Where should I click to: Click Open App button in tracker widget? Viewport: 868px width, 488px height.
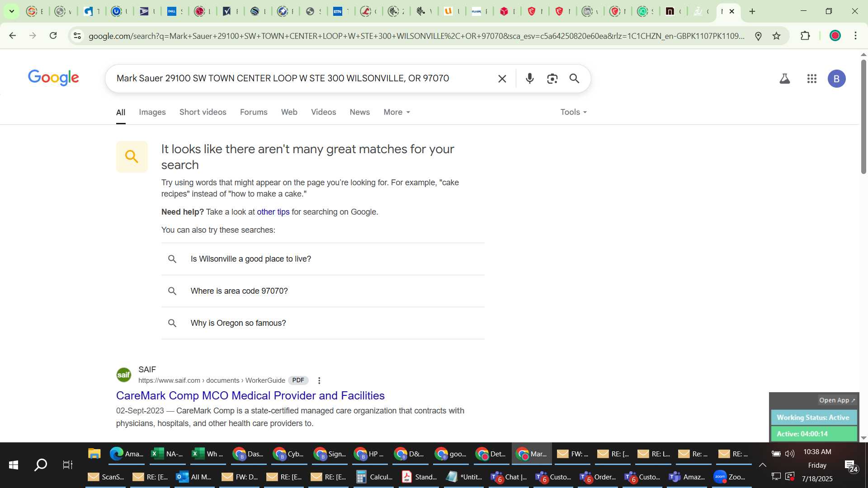[x=837, y=400]
